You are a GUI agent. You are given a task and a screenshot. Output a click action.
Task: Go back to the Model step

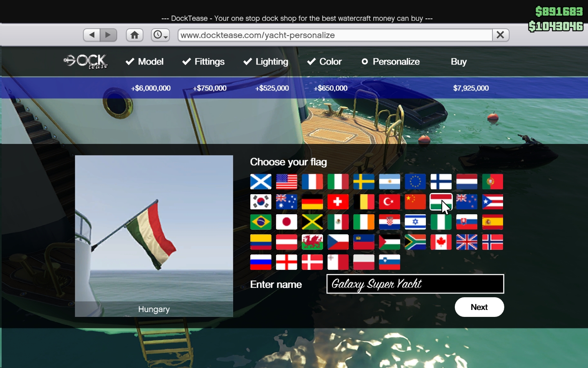145,62
